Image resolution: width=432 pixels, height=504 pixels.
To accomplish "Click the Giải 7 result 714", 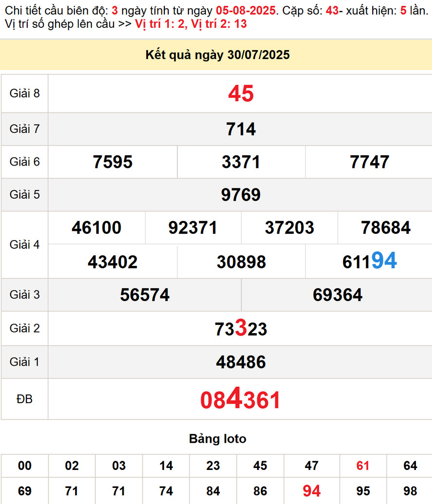I will [241, 129].
